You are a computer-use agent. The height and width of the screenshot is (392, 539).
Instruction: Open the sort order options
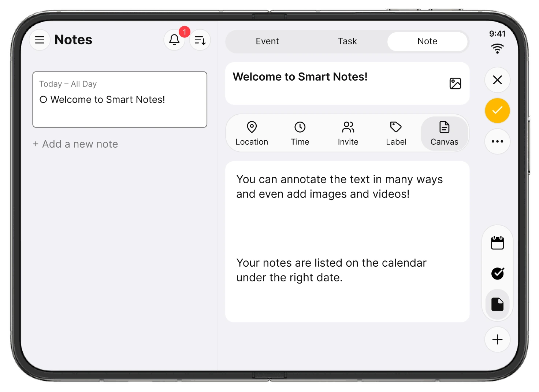(x=200, y=40)
